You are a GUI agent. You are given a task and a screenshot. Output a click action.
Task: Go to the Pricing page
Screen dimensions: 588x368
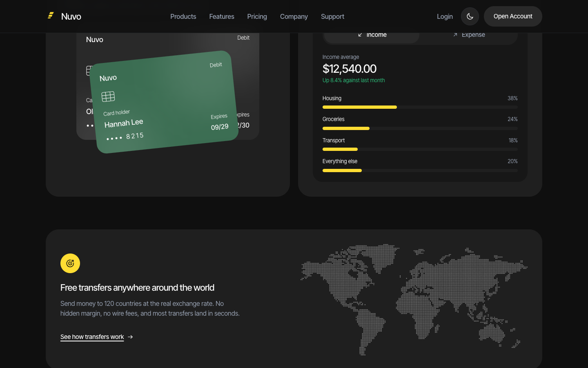(x=257, y=16)
